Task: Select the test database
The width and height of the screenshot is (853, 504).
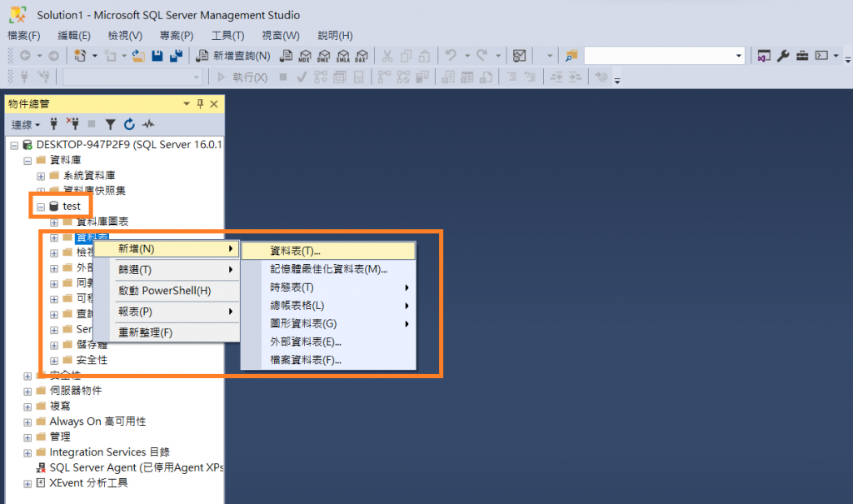Action: 72,207
